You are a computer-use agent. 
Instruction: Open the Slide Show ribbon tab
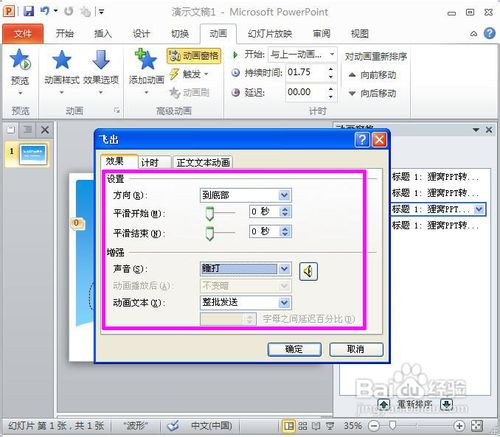tap(269, 34)
